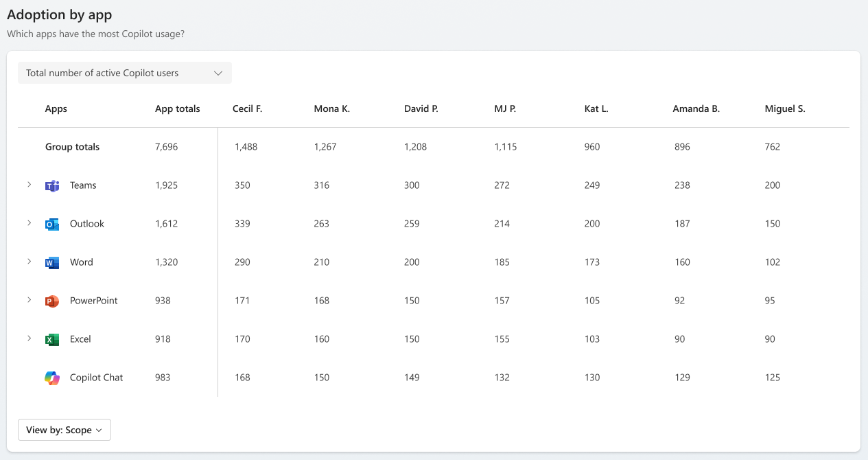Click the PowerPoint app icon
The height and width of the screenshot is (460, 868).
(x=52, y=301)
